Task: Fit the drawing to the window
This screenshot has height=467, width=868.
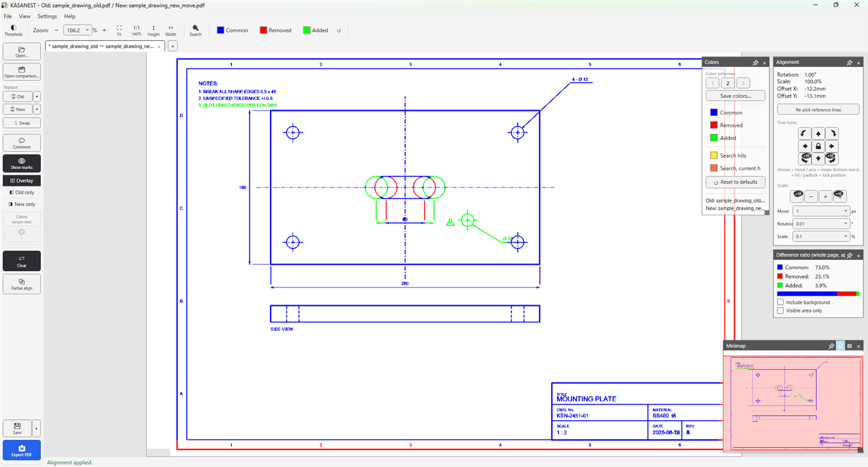Action: coord(119,30)
